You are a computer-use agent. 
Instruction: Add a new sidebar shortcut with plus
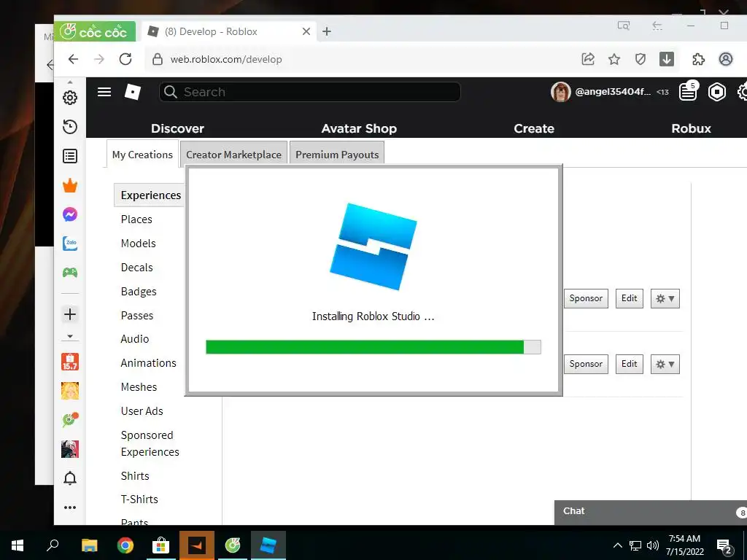click(70, 314)
